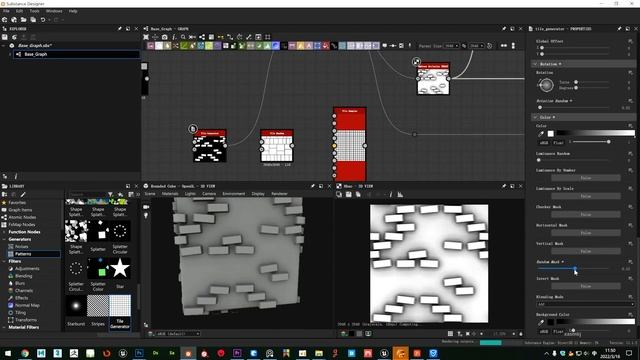Pick Color with eyedropper icon

click(x=541, y=133)
